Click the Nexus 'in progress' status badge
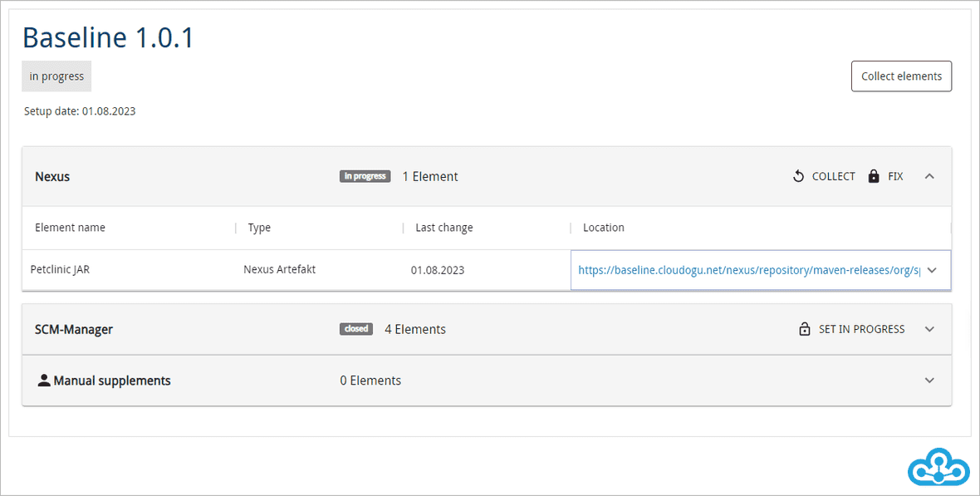980x496 pixels. 365,176
